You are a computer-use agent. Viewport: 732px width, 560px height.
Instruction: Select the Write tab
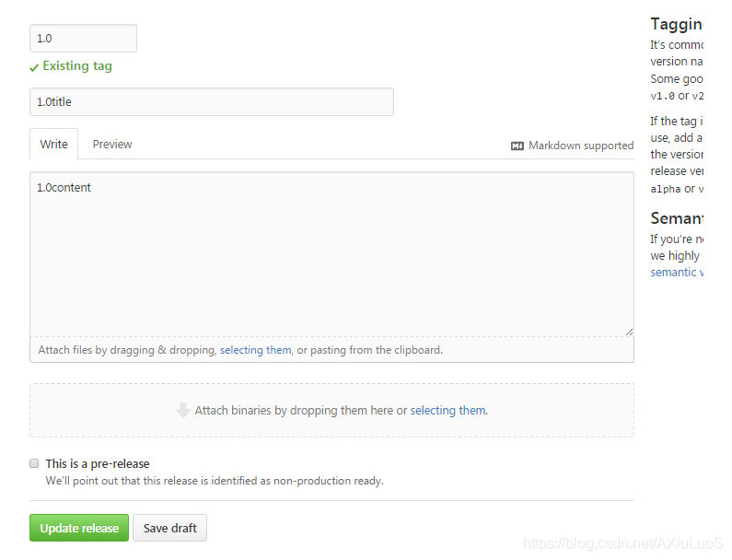click(53, 145)
